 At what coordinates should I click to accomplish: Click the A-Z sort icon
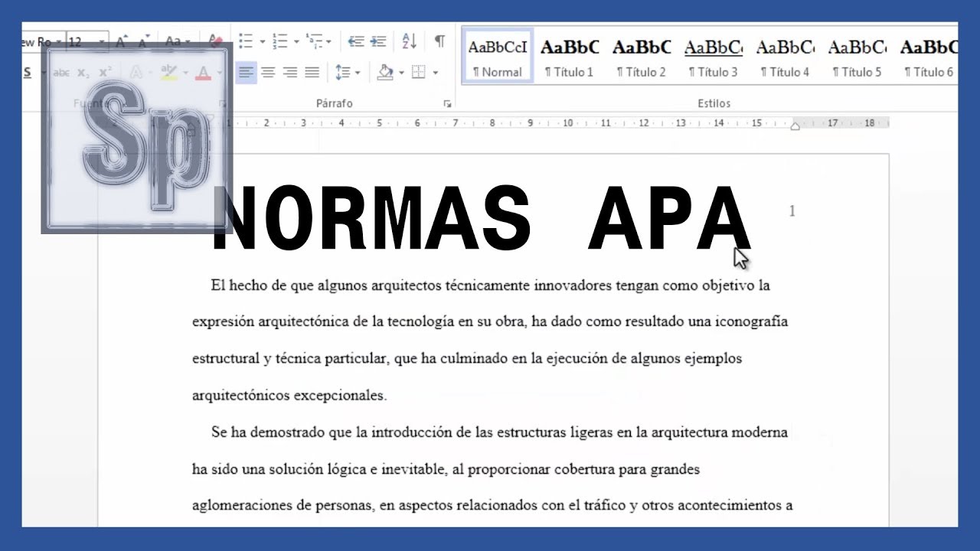click(x=410, y=41)
